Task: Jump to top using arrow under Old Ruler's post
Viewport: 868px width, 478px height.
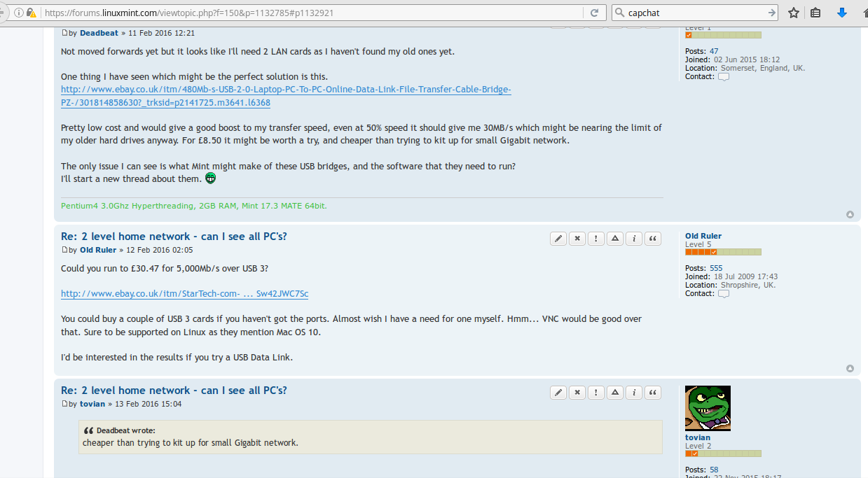Action: tap(850, 369)
